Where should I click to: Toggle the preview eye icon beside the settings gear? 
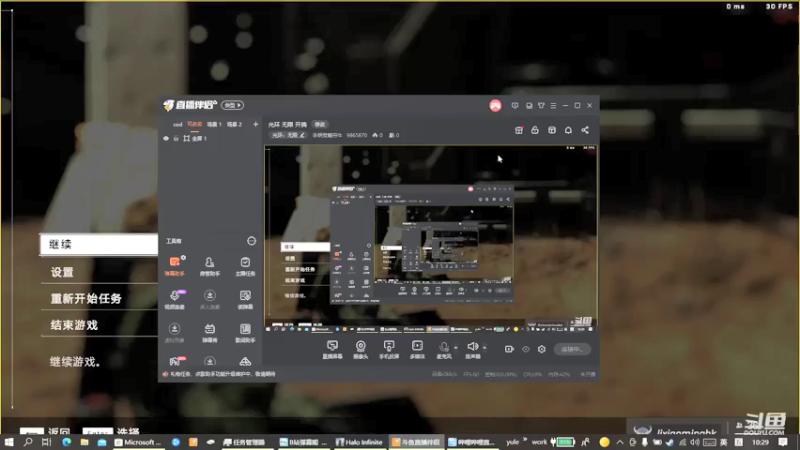pyautogui.click(x=526, y=349)
